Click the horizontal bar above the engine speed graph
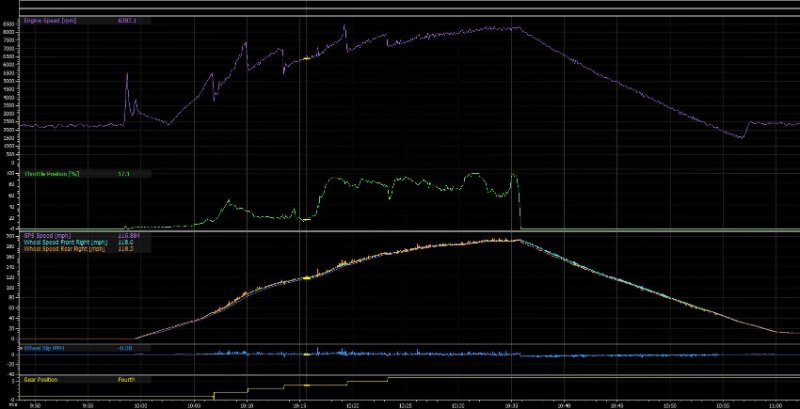 [400, 8]
